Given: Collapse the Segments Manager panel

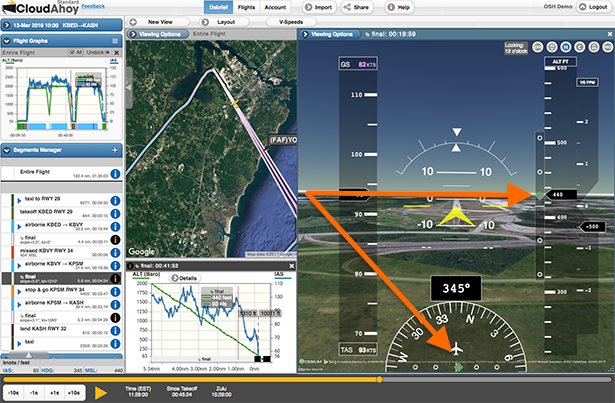Looking at the screenshot, I should pyautogui.click(x=7, y=150).
